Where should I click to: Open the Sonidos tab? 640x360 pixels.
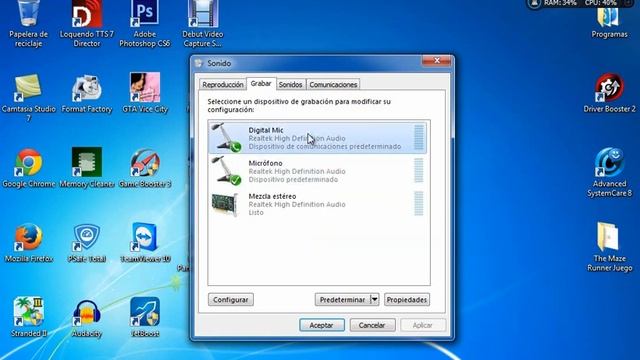pos(290,84)
